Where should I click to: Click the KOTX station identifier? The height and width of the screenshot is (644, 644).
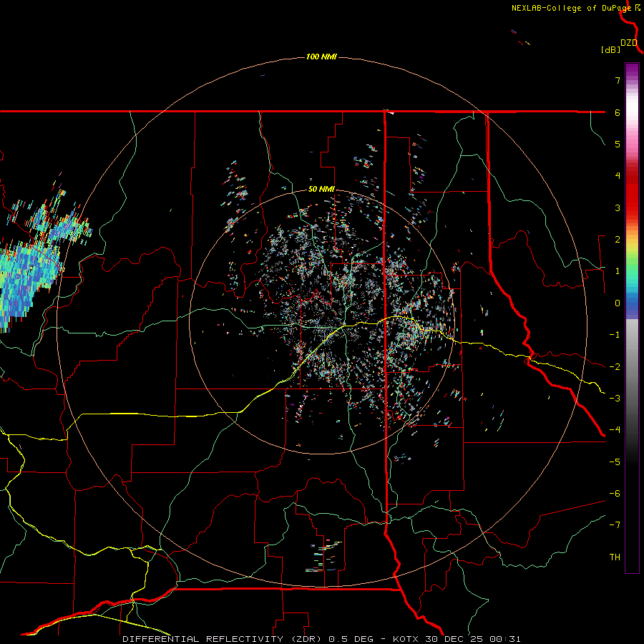[406, 639]
